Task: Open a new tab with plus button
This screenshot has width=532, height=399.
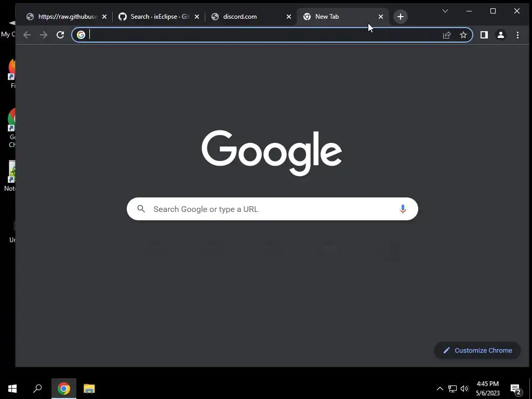Action: 401,17
